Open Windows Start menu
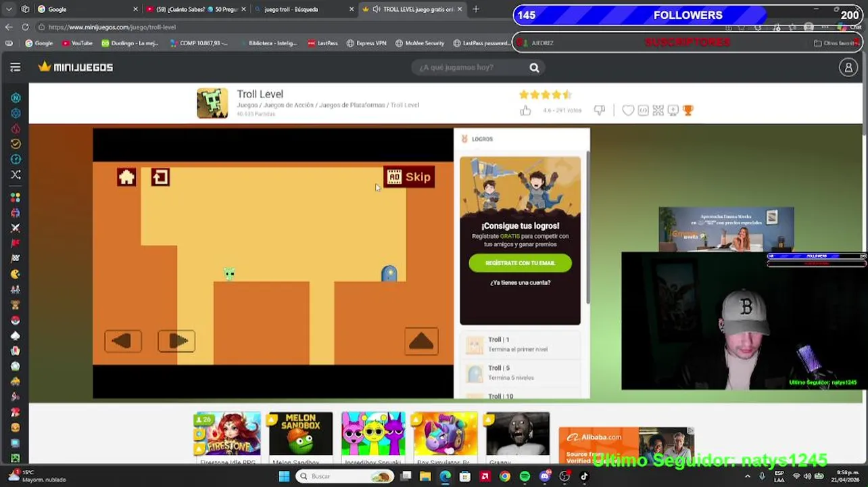Viewport: 868px width, 487px height. pyautogui.click(x=284, y=476)
